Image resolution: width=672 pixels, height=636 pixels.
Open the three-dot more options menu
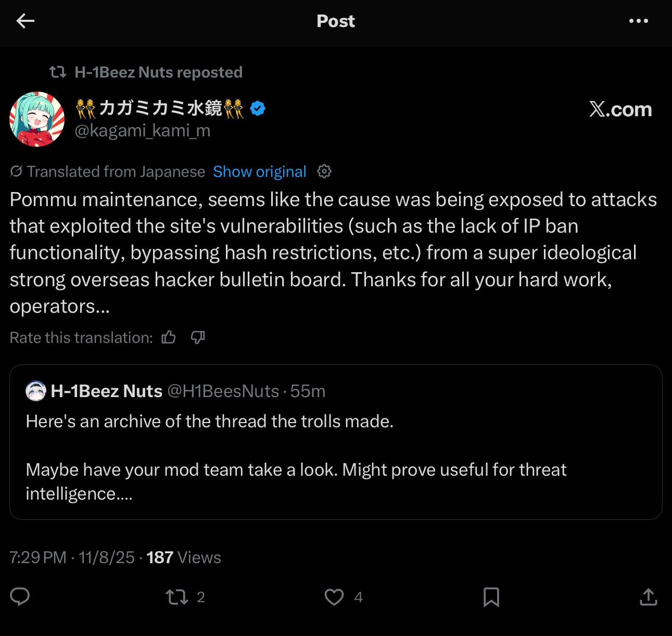click(x=638, y=21)
